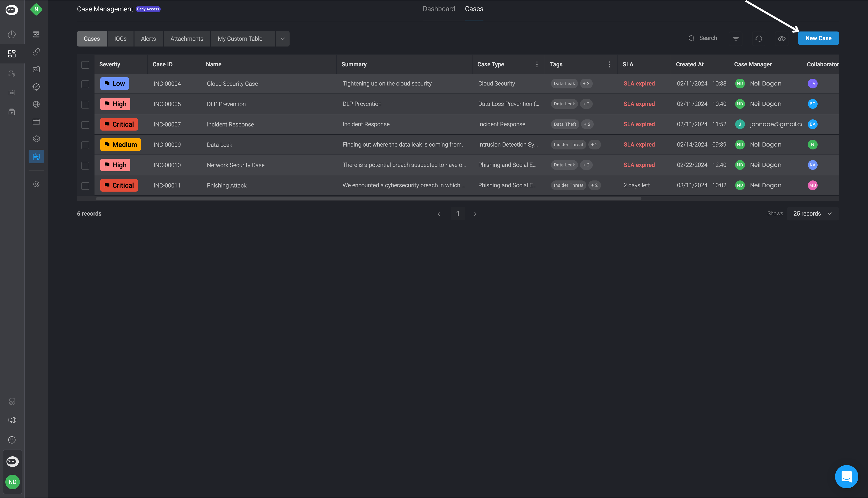
Task: Click the Critical badge for INC-00011
Action: (119, 185)
